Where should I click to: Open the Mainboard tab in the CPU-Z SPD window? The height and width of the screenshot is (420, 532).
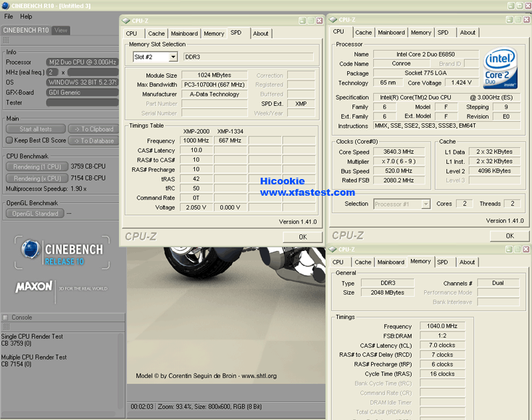[184, 34]
